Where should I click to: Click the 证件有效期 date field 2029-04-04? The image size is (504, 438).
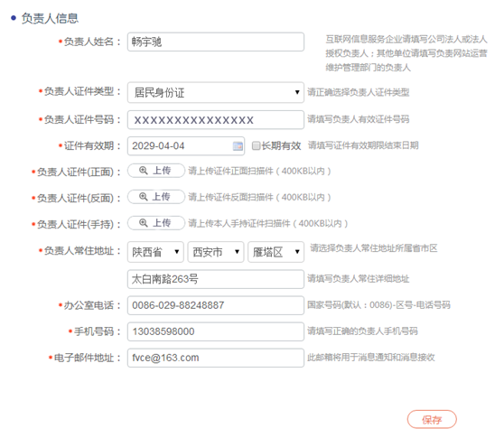(186, 146)
